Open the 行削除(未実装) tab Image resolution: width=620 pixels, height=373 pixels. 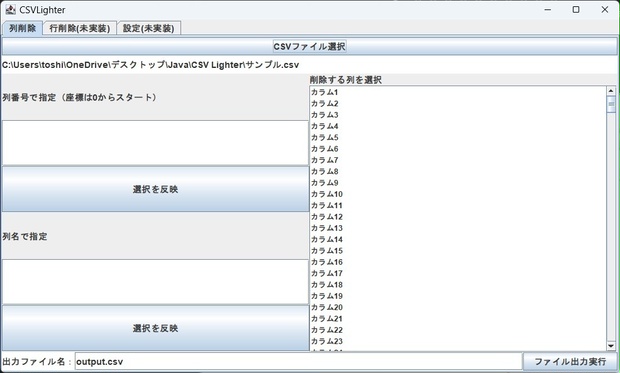(x=79, y=28)
